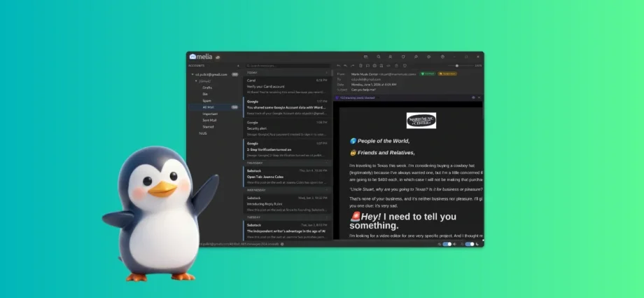Click the melia logo in the title bar
Screen dimensions: 644x298
200,56
